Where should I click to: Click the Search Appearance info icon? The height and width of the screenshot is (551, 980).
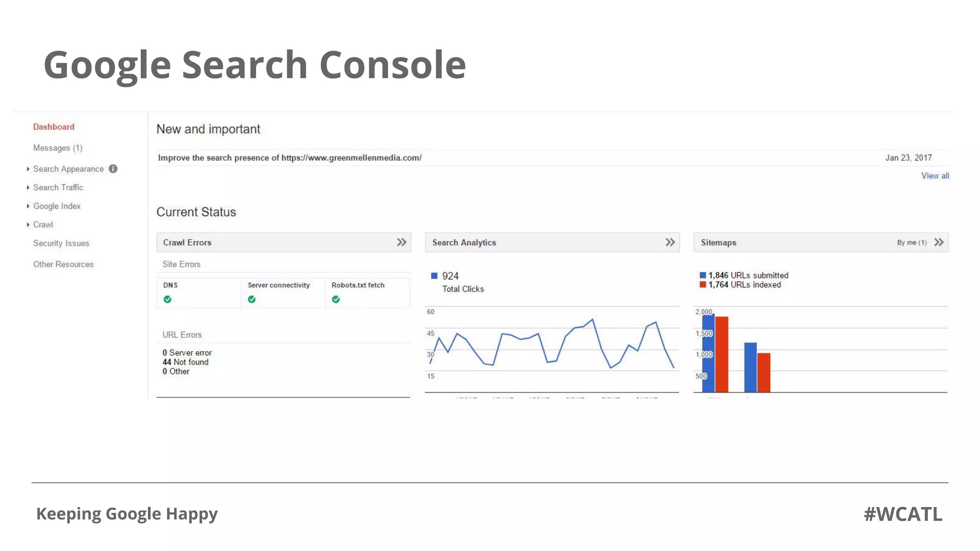tap(113, 169)
